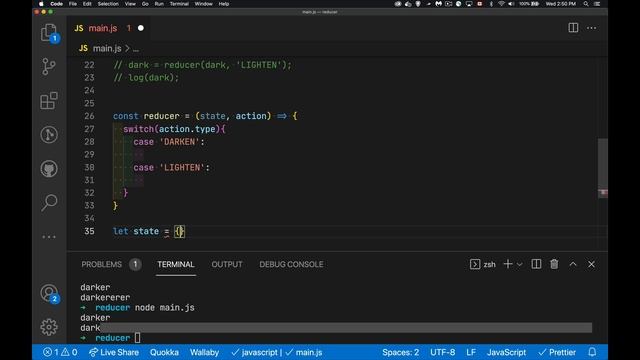The image size is (640, 360).
Task: Open the Selection menu
Action: coord(108,4)
